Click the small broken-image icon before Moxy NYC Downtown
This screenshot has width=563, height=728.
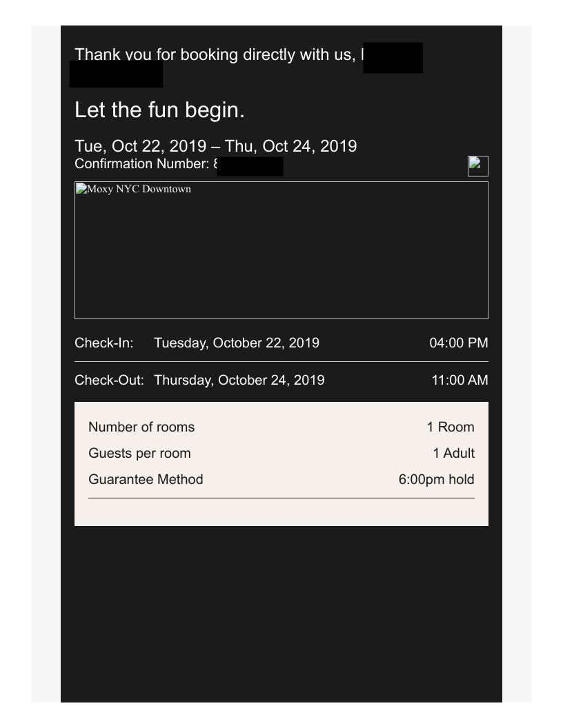click(x=81, y=189)
